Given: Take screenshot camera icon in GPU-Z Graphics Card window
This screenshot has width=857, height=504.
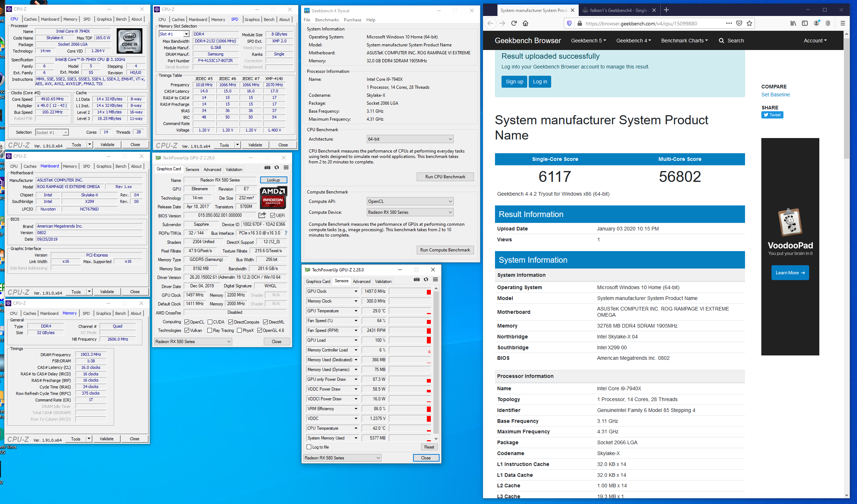Looking at the screenshot, I should point(267,167).
